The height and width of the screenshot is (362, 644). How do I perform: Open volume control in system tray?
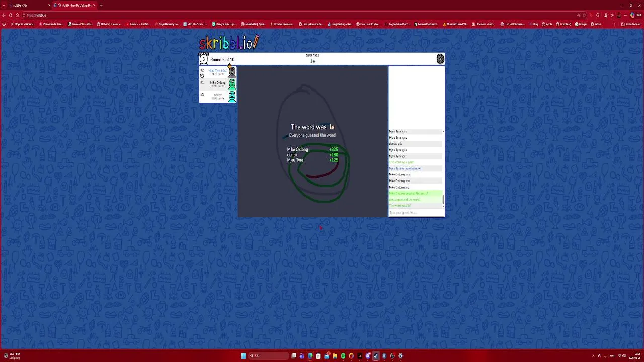(624, 356)
